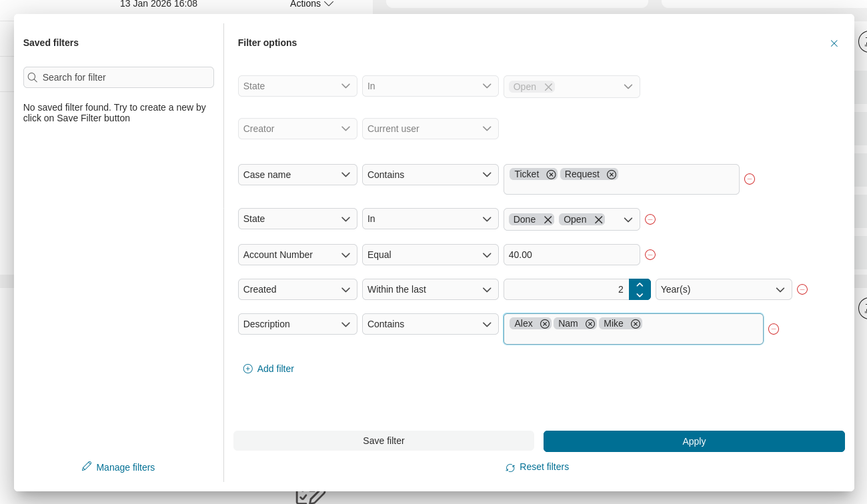Remove the Done chip from State filter
The height and width of the screenshot is (504, 867).
[x=548, y=219]
